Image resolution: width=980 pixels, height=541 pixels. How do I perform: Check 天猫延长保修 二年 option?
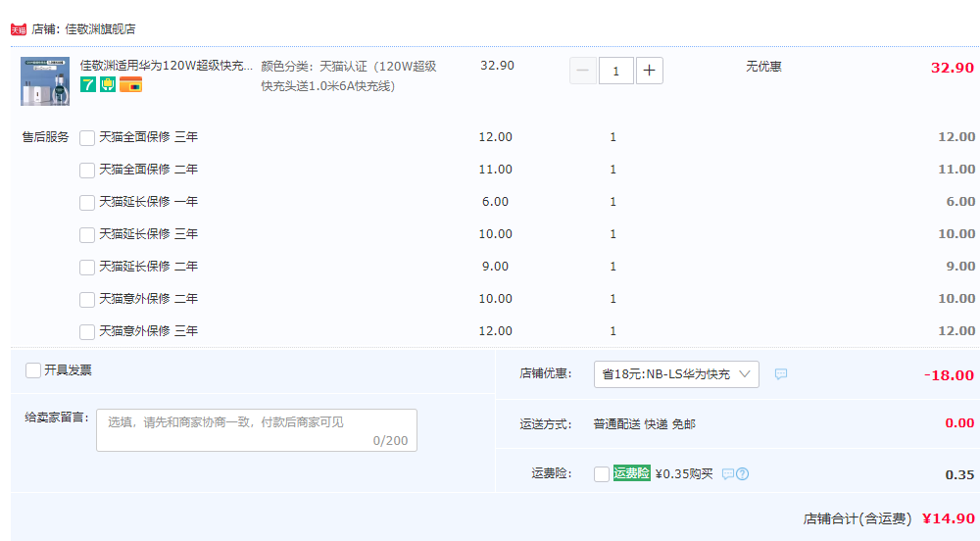tap(87, 268)
